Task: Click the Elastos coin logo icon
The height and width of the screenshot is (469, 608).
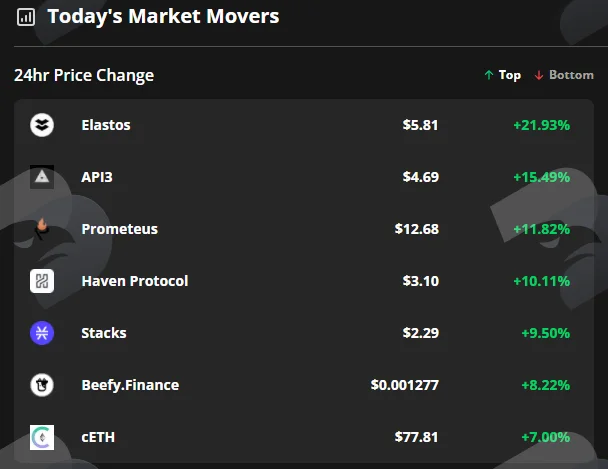Action: tap(42, 125)
